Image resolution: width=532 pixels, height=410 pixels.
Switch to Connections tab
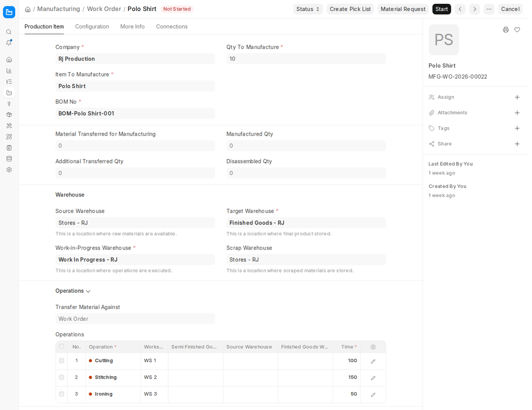coord(171,27)
